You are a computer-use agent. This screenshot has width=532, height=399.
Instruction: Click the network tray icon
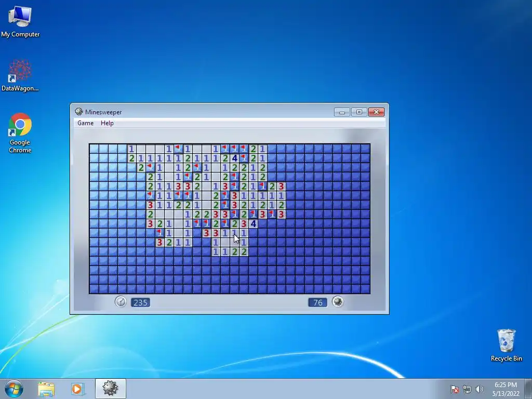tap(467, 389)
